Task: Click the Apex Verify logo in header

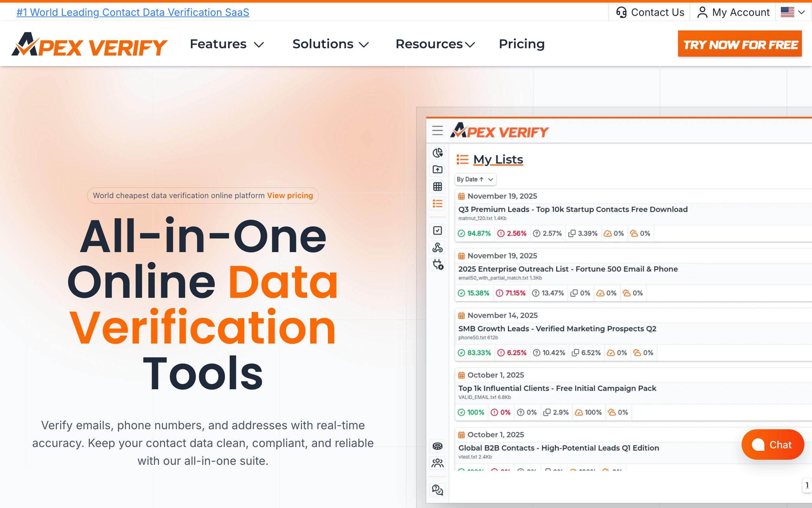Action: pos(89,44)
